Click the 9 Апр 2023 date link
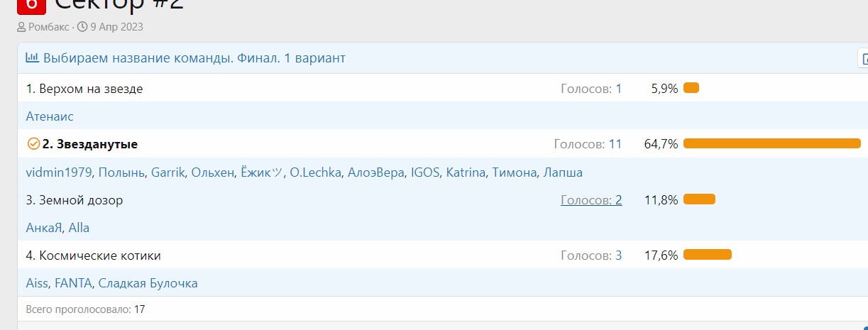Screen dimensions: 868x330 (x=116, y=27)
